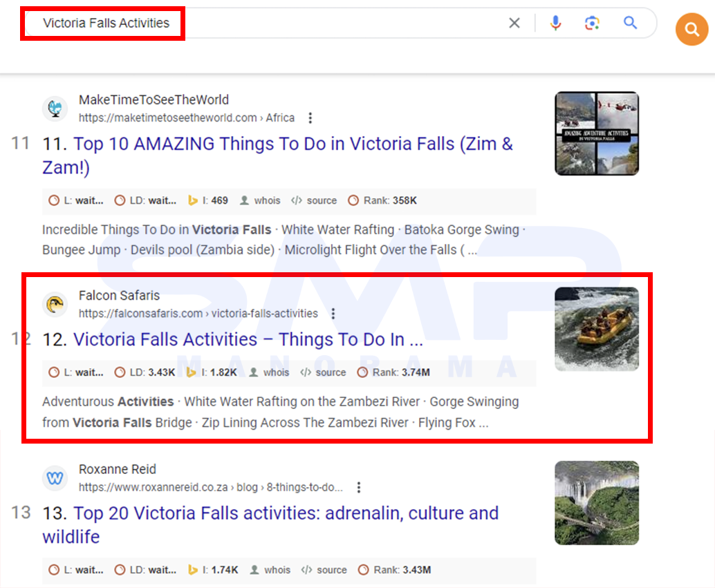Viewport: 715px width, 588px height.
Task: Click LD: wait metric for MakeTimeToSeeTheWorld
Action: point(145,200)
